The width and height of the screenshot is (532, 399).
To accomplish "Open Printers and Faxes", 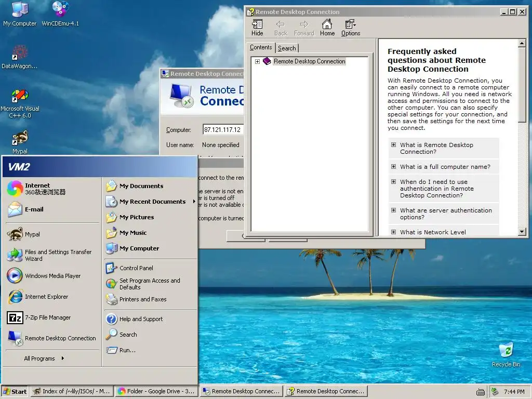I will point(151,299).
